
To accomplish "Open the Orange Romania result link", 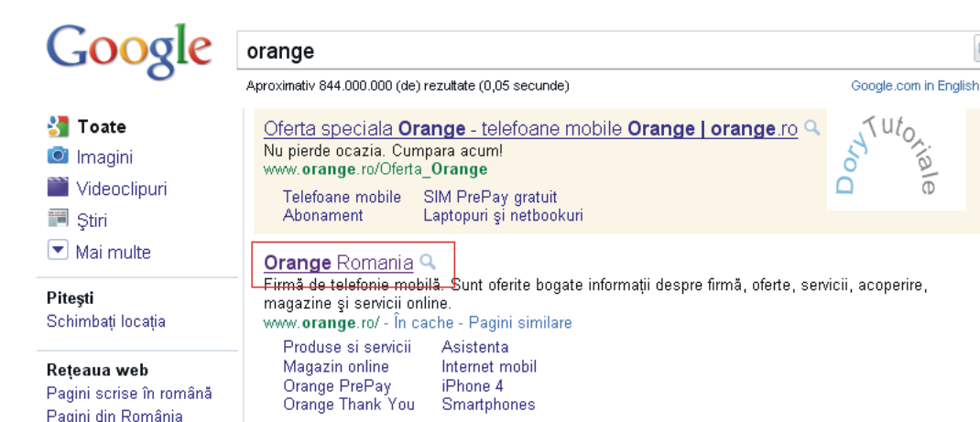I will point(338,263).
